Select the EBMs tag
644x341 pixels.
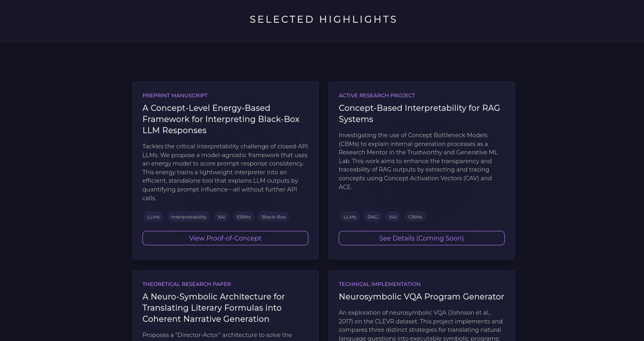point(243,217)
